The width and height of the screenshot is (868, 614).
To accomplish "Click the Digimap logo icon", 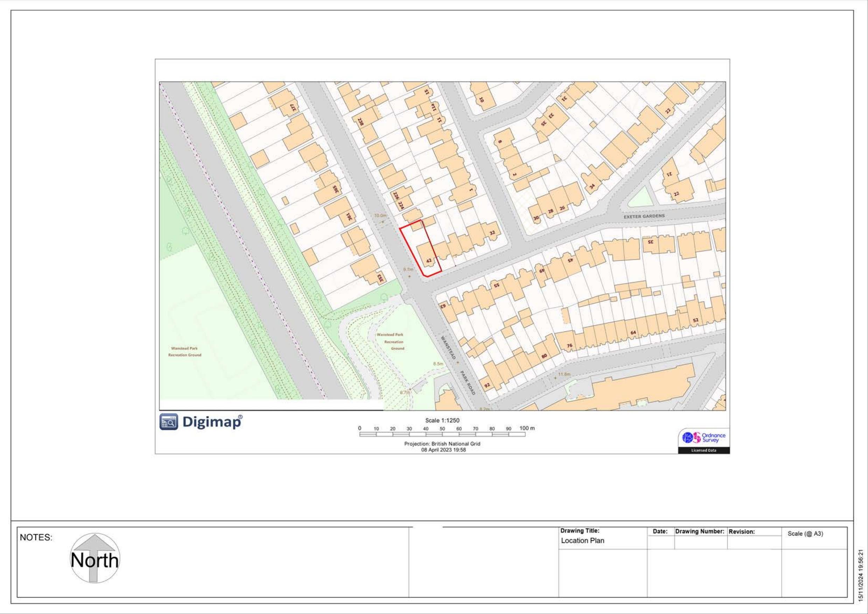I will coord(169,421).
